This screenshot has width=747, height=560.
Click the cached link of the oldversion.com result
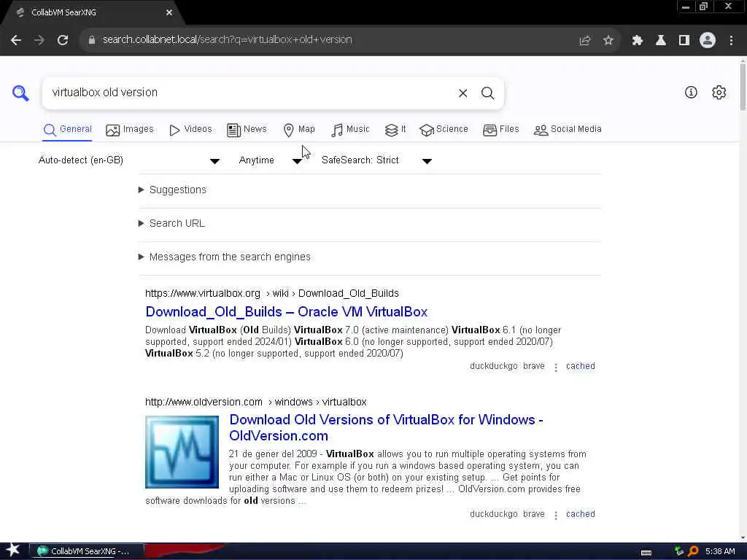(580, 514)
